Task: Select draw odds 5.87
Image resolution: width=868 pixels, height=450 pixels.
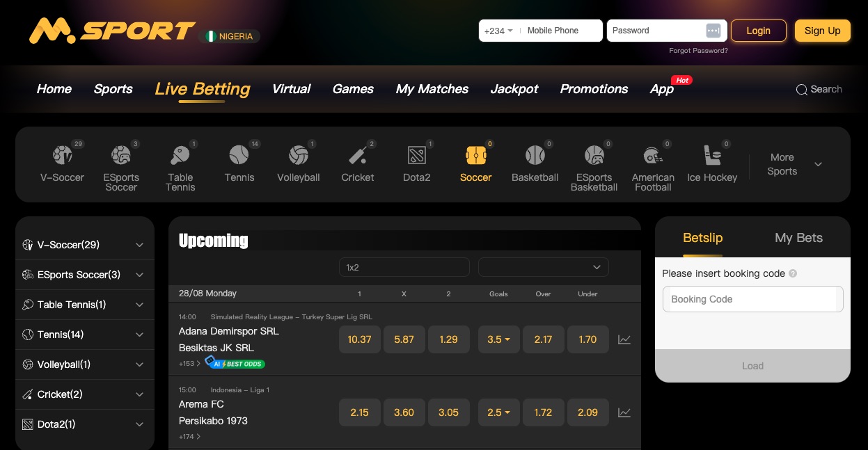Action: (x=404, y=339)
